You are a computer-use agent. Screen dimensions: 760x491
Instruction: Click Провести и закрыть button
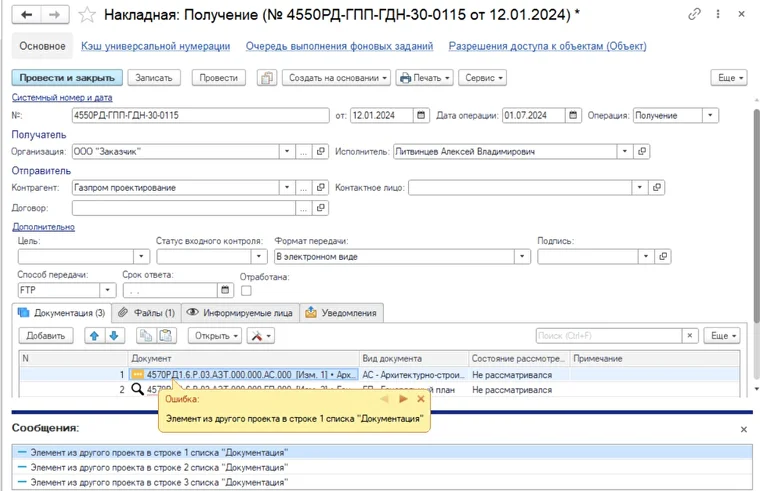pos(67,78)
